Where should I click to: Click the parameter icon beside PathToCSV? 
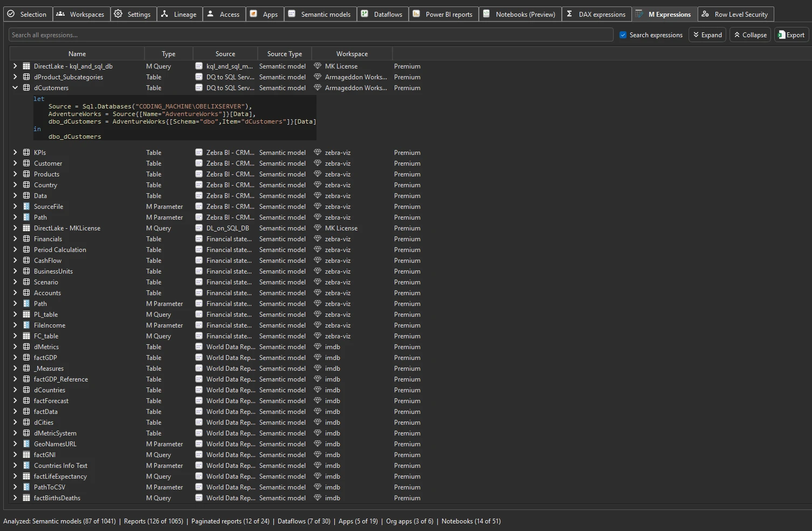coord(26,487)
